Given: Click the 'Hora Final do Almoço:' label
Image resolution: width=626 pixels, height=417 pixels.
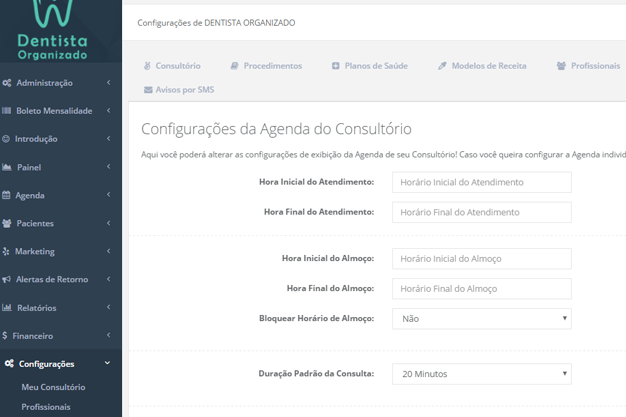Looking at the screenshot, I should [x=331, y=288].
